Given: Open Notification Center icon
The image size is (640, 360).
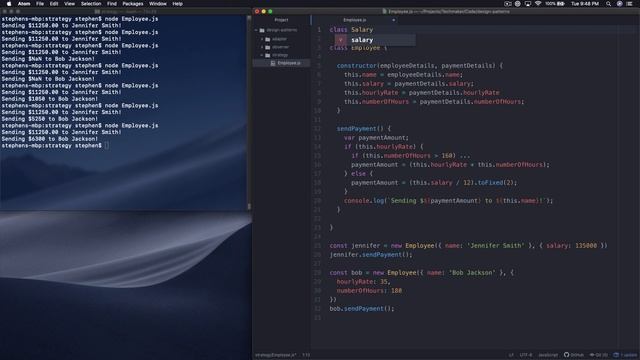Looking at the screenshot, I should pyautogui.click(x=630, y=4).
